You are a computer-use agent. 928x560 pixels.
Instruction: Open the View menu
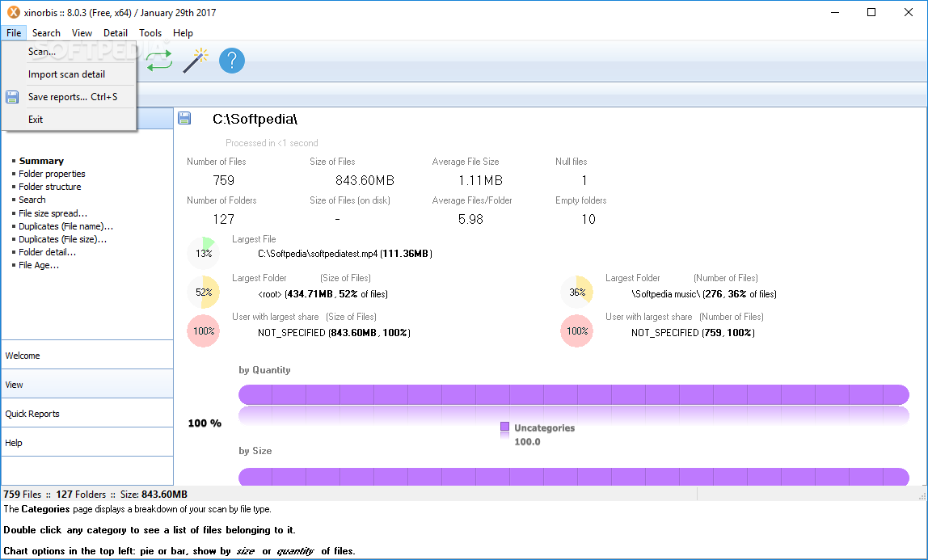pyautogui.click(x=82, y=33)
